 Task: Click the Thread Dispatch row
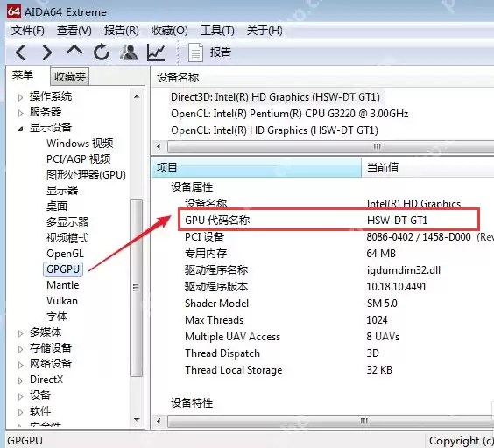pos(282,353)
